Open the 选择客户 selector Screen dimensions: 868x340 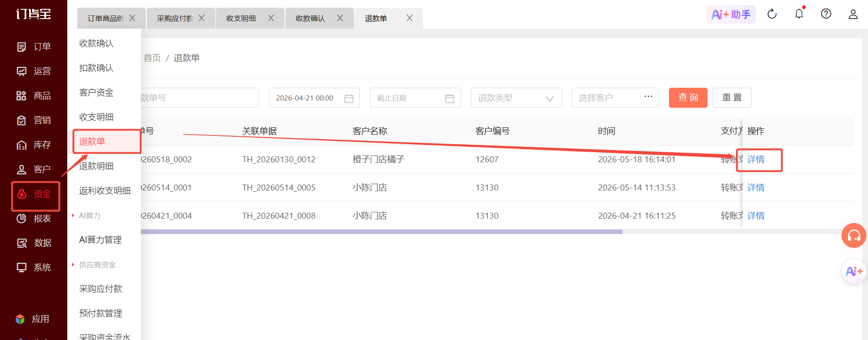coord(615,98)
